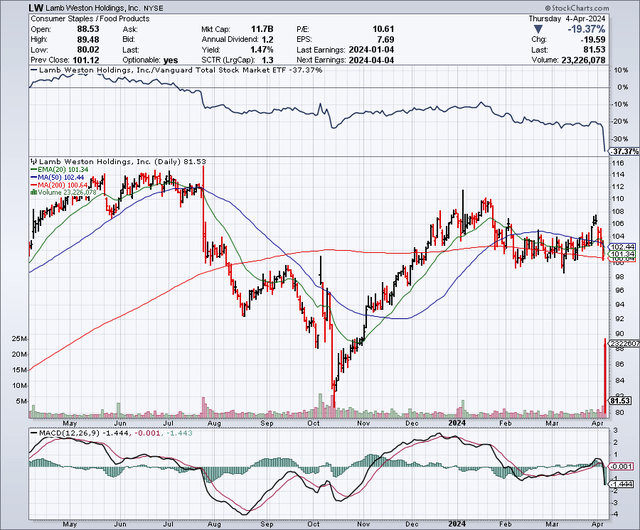Click the Open value 88.53

88,29
